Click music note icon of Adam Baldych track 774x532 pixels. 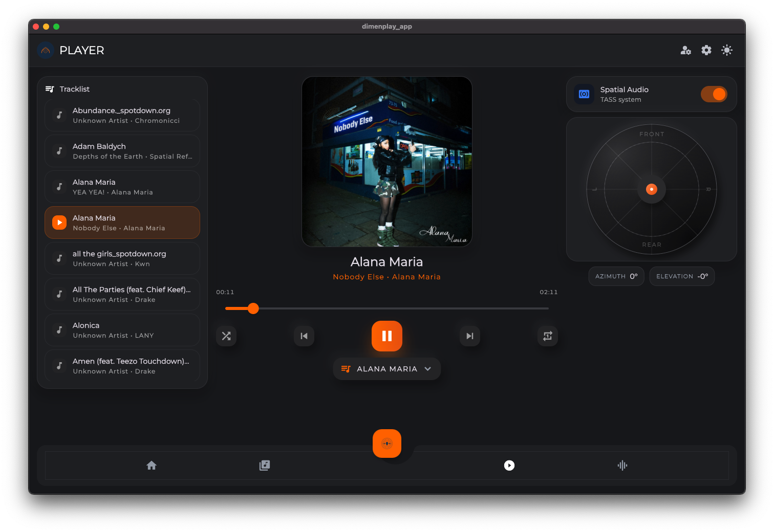(59, 151)
